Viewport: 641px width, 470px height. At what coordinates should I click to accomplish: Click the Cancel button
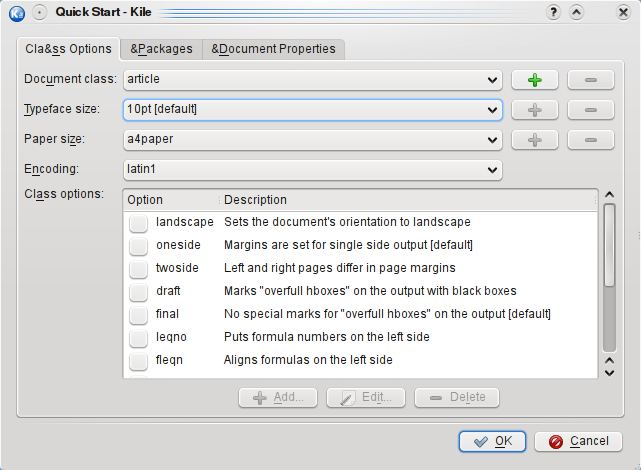pyautogui.click(x=579, y=441)
